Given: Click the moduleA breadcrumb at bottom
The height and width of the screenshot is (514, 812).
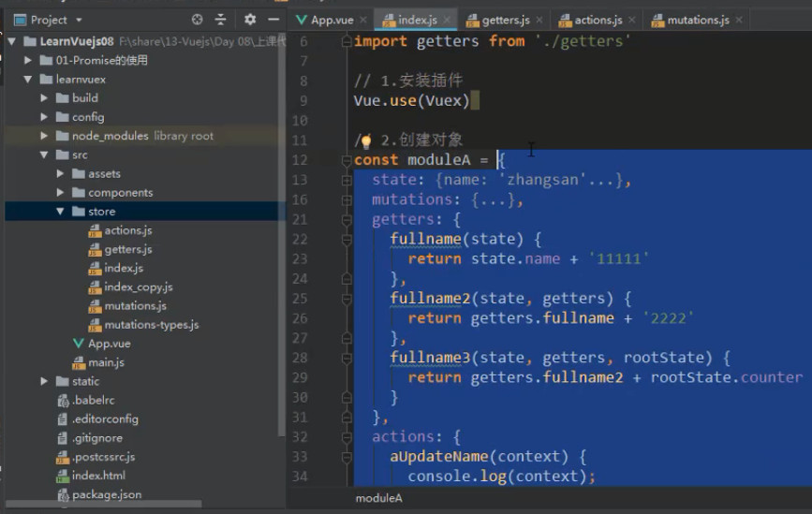Looking at the screenshot, I should pos(378,498).
